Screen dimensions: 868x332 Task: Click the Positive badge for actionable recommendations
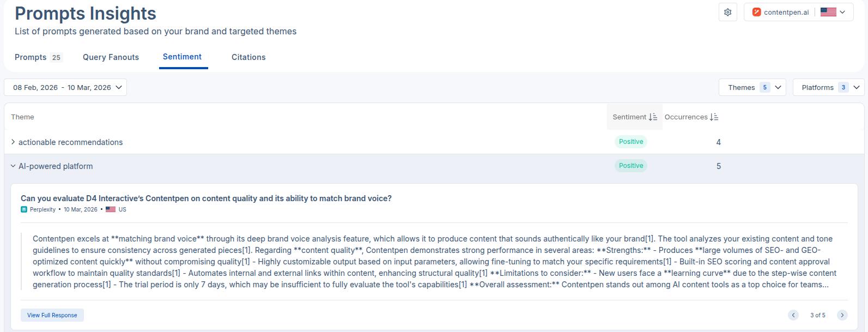pos(631,142)
